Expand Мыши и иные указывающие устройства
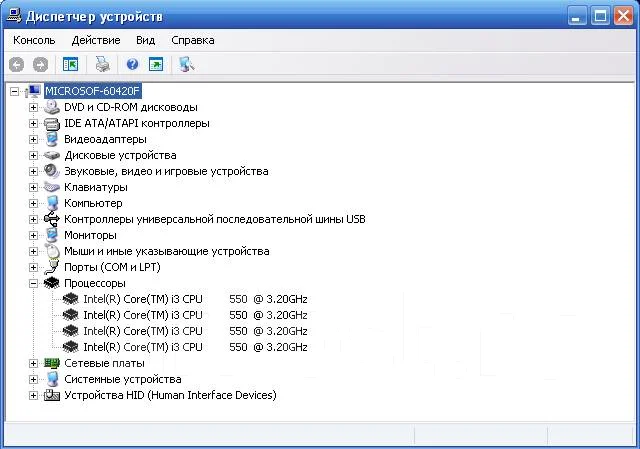 (x=33, y=251)
